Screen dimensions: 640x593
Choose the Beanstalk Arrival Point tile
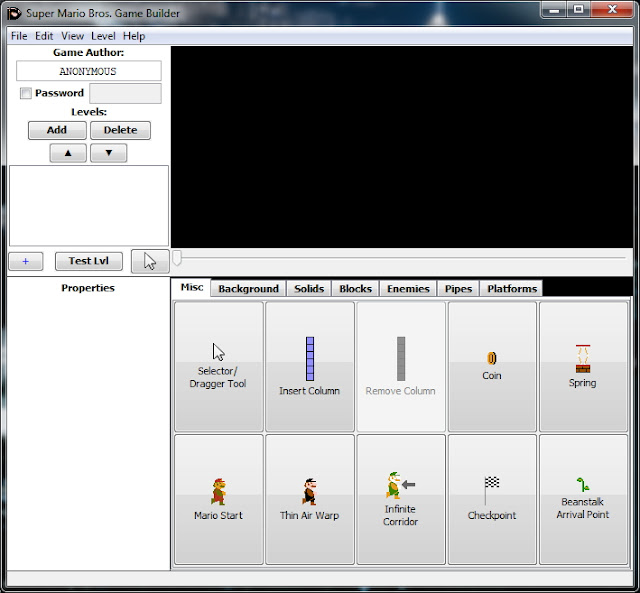(583, 499)
